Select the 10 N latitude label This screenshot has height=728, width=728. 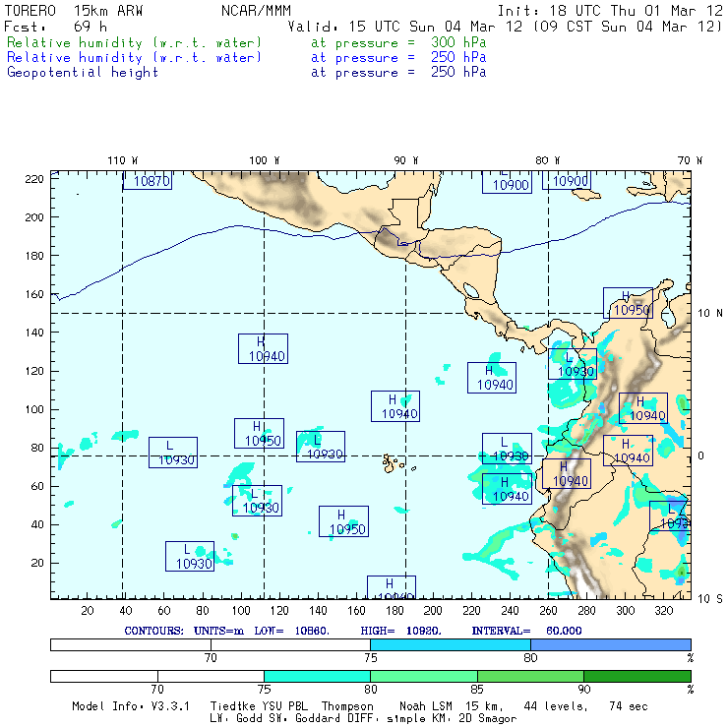click(x=710, y=313)
